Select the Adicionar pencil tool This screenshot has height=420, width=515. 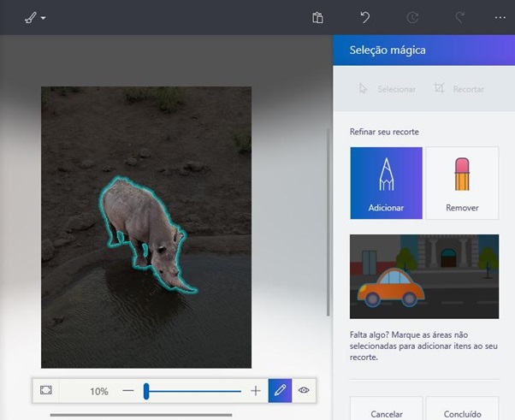click(x=387, y=183)
